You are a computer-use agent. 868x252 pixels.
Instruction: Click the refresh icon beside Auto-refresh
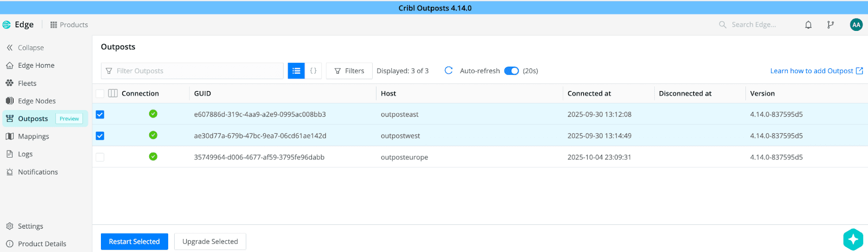coord(449,71)
